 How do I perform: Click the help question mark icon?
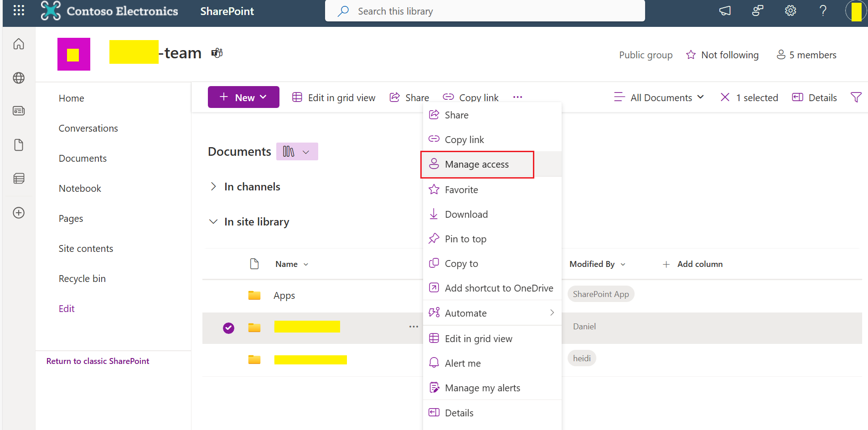823,10
